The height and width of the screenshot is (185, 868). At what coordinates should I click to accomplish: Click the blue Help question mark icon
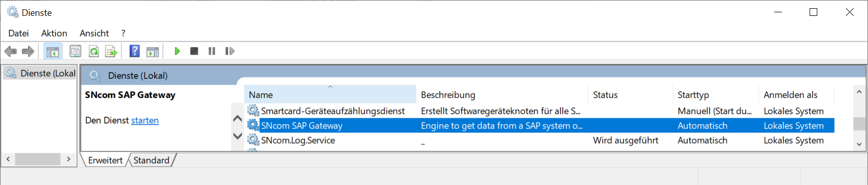[x=135, y=51]
